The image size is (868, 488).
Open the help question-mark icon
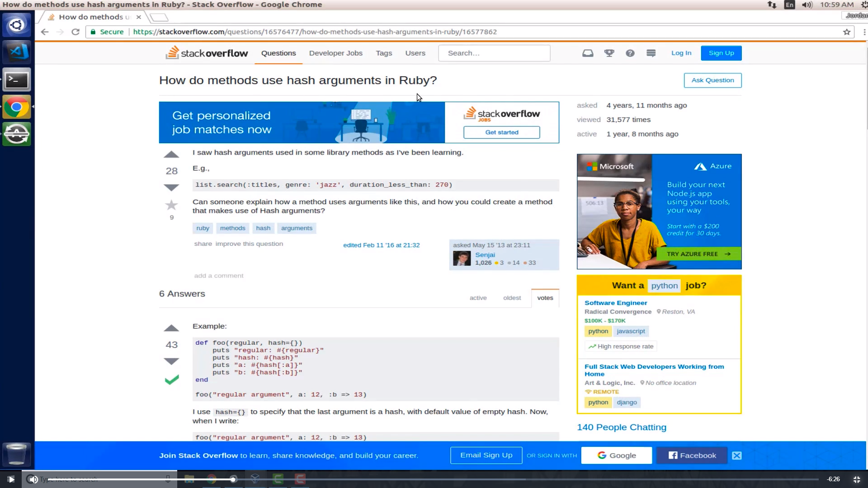tap(630, 53)
